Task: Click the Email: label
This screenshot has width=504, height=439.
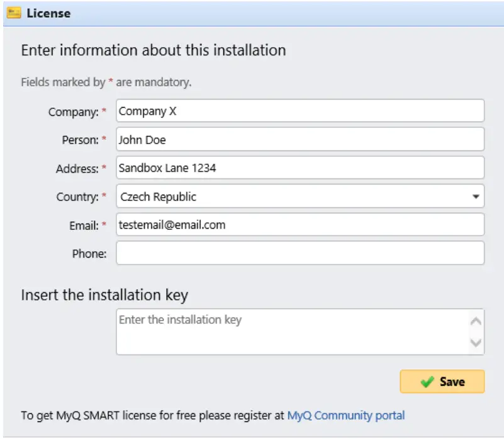Action: pyautogui.click(x=83, y=225)
